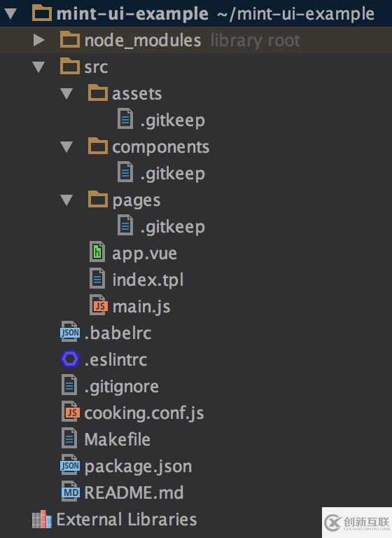Viewport: 392px width, 538px height.
Task: Click the Vue file icon beside app.vue
Action: pos(97,252)
